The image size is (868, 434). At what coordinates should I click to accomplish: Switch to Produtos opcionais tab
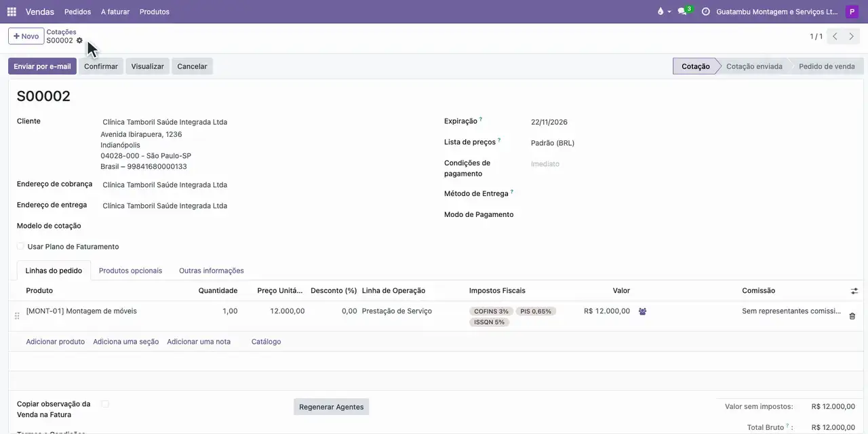click(130, 271)
